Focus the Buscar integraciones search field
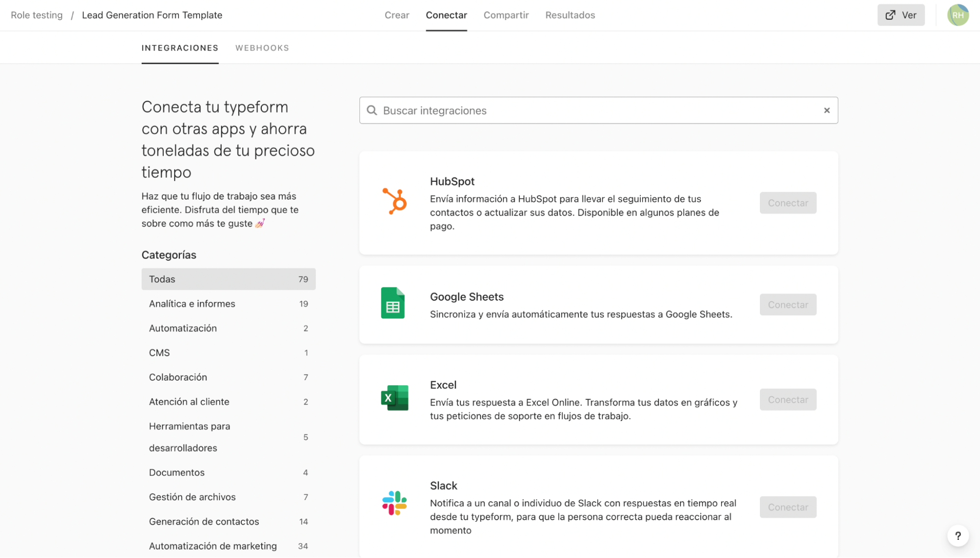Image resolution: width=980 pixels, height=558 pixels. (x=599, y=111)
